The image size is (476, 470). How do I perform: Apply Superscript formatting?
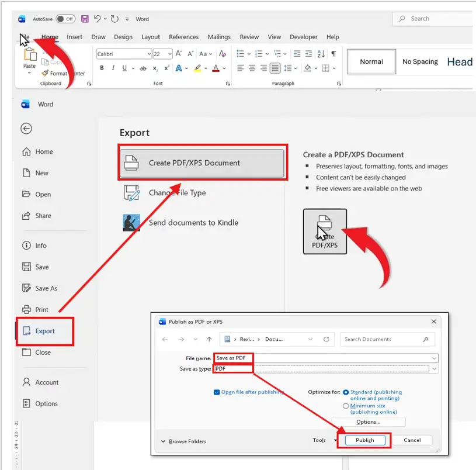tap(166, 68)
